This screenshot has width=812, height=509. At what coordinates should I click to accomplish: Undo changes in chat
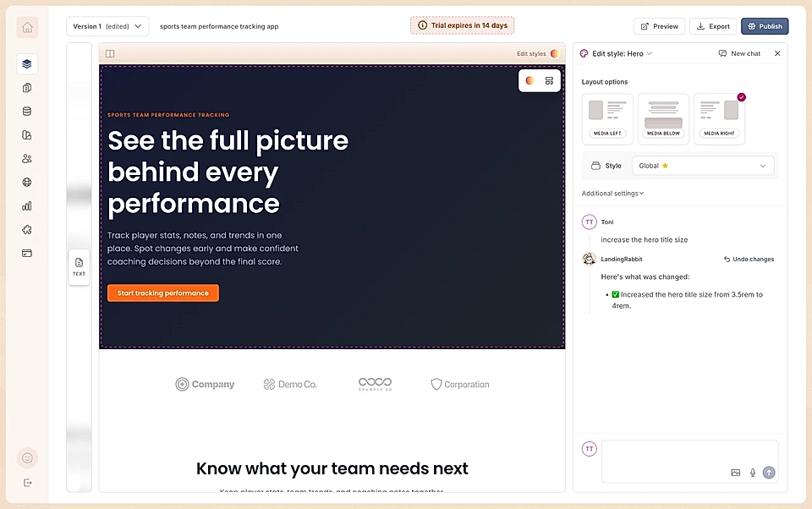(749, 259)
